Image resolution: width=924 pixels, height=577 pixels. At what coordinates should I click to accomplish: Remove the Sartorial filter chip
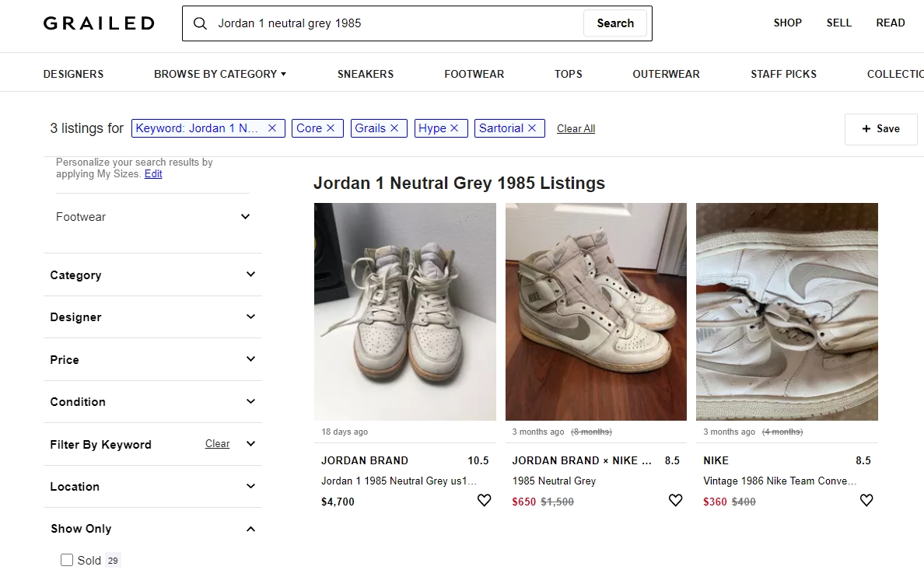532,128
